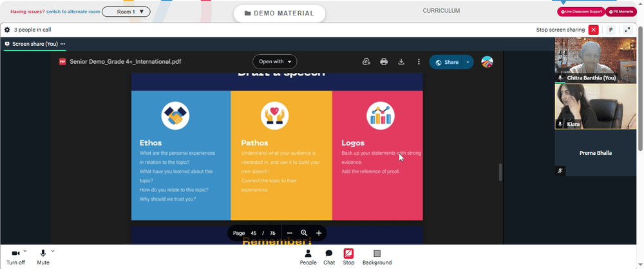This screenshot has width=644, height=269.
Task: Click the Logos bar chart icon
Action: pyautogui.click(x=381, y=116)
